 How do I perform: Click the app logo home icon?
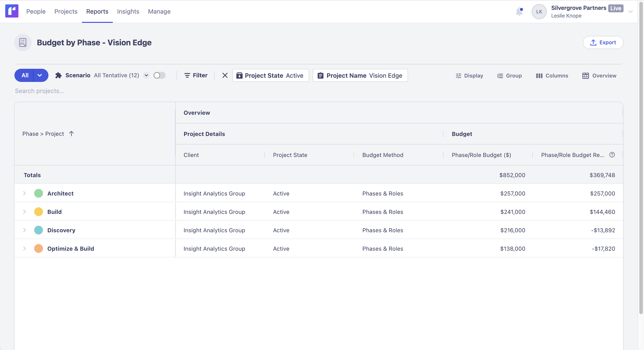click(12, 11)
